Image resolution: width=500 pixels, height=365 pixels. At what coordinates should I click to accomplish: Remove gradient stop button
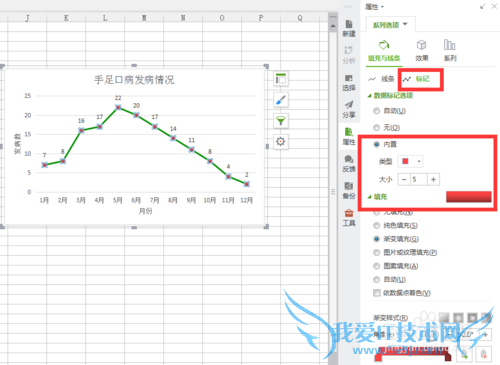pos(484,355)
